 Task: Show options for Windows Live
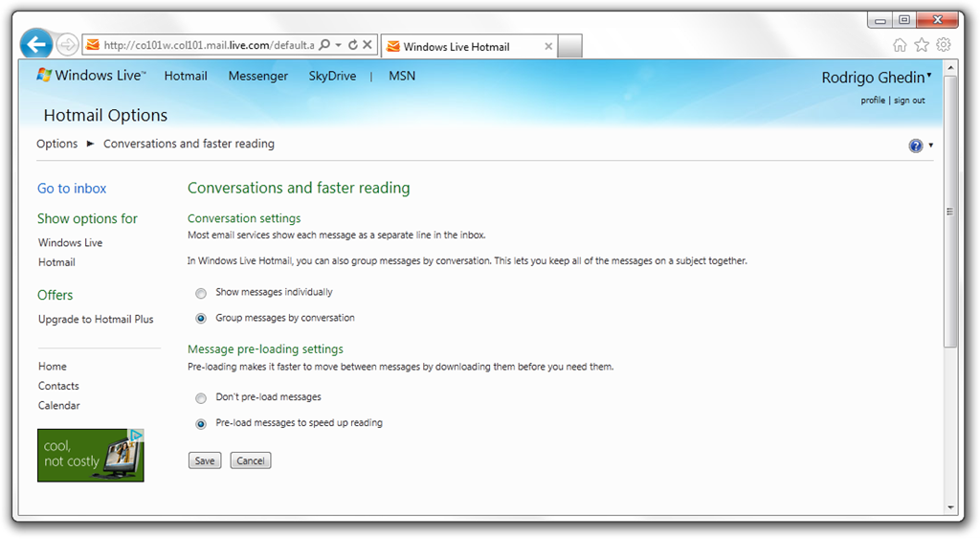pos(71,242)
